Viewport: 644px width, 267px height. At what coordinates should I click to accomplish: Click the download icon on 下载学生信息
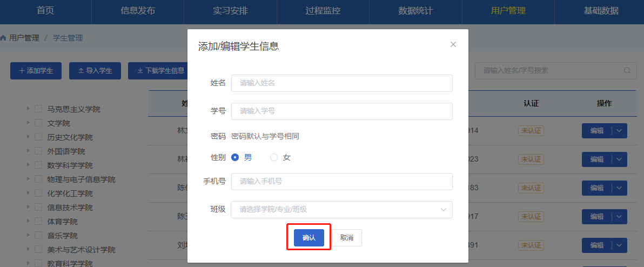pyautogui.click(x=140, y=71)
